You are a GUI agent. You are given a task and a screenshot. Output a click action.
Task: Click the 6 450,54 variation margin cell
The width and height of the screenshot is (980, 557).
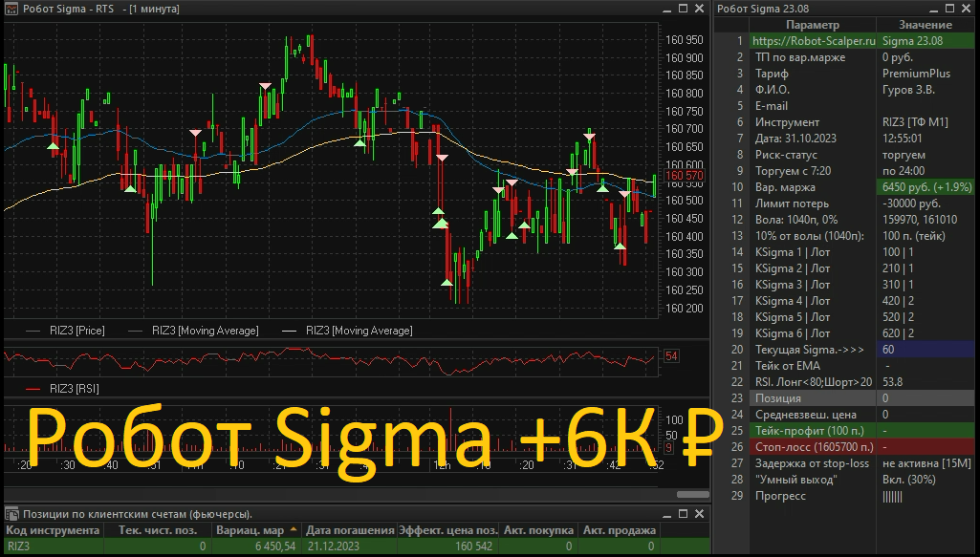tap(257, 546)
